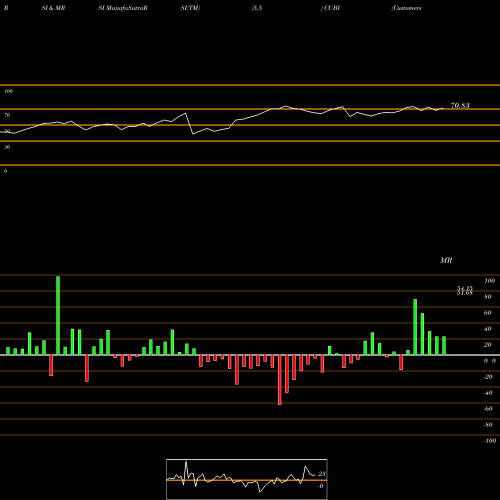The image size is (500, 500).
Task: Click the MR axis label 100 on right
Action: pos(490,281)
